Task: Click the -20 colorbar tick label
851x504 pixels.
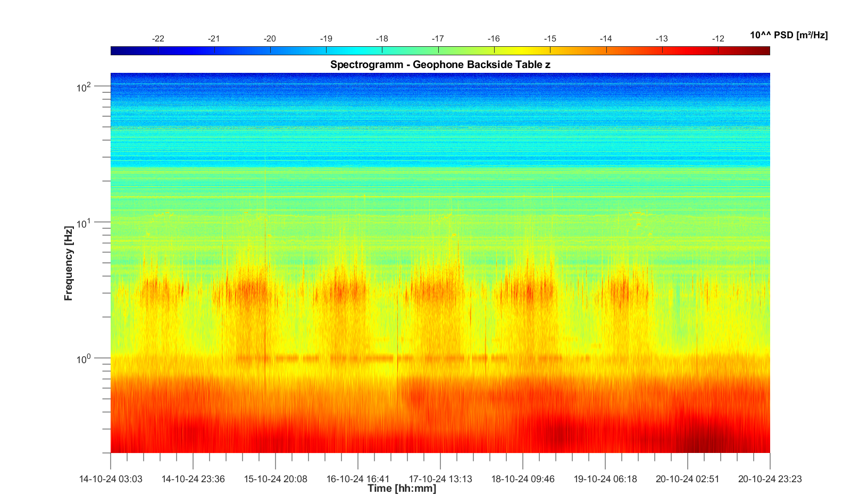Action: pos(270,38)
